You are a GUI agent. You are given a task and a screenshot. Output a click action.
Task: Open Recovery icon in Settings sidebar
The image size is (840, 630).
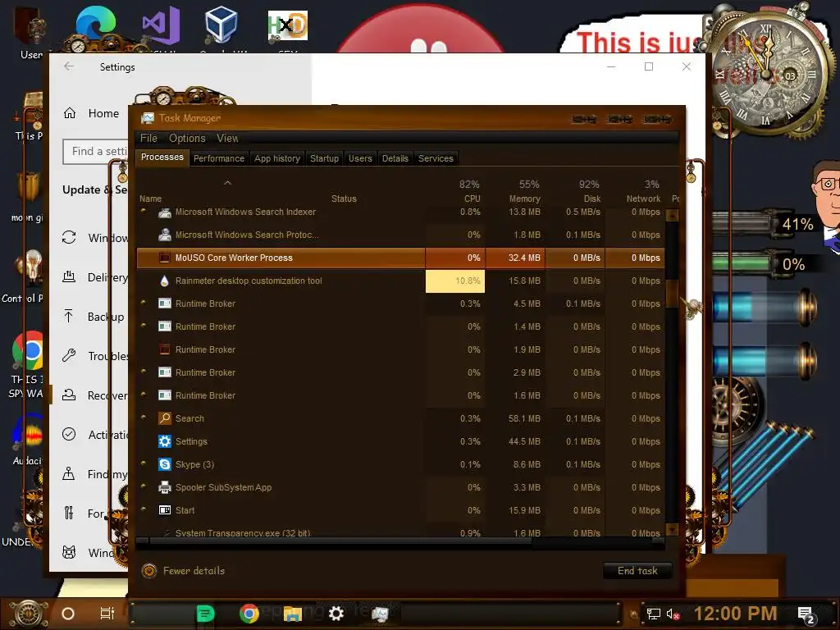[x=69, y=395]
